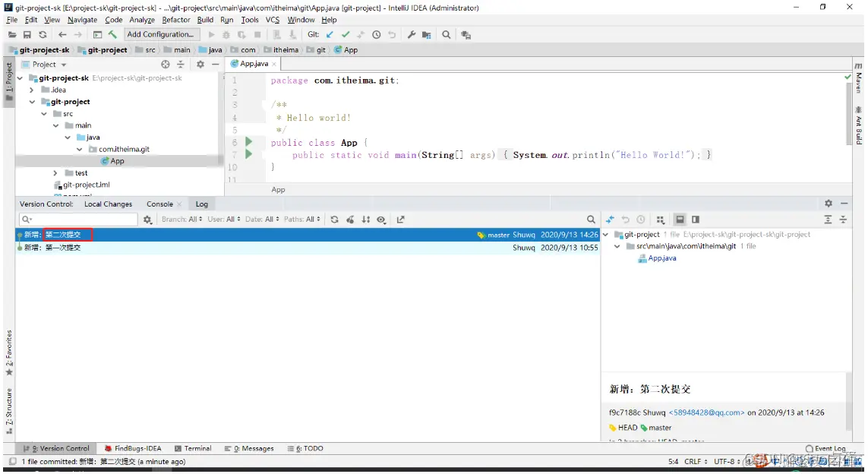Viewport: 868px width, 474px height.
Task: Open the Branch: All filter dropdown
Action: click(181, 220)
